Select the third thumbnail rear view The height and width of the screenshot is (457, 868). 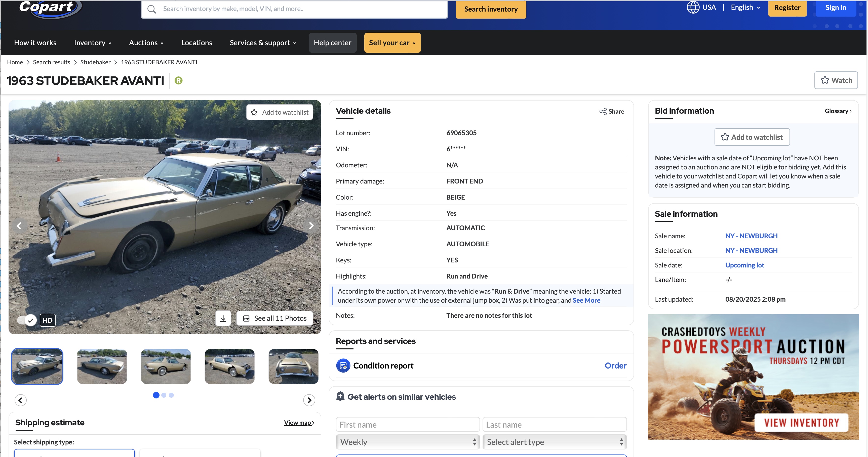(166, 367)
